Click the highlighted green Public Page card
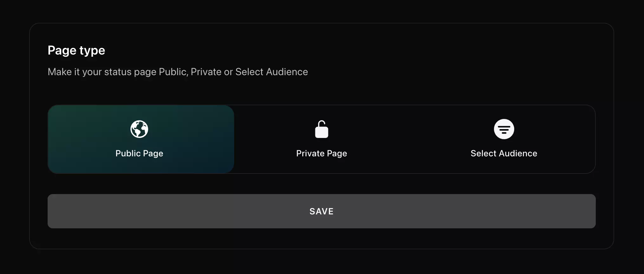The width and height of the screenshot is (644, 274). pos(141,139)
